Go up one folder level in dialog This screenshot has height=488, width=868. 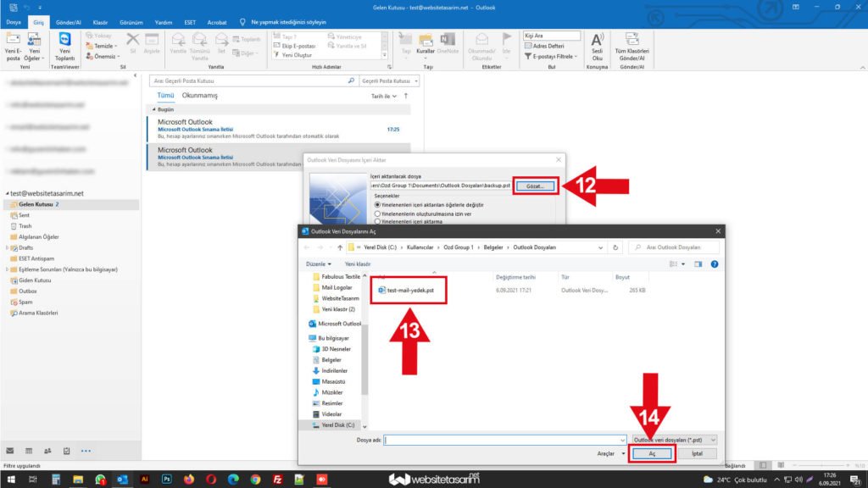point(341,247)
